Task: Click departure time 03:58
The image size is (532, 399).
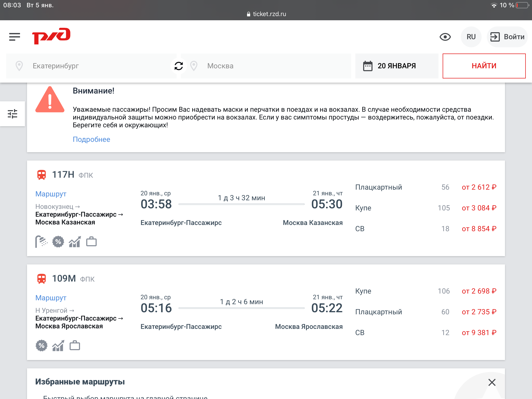Action: (156, 204)
